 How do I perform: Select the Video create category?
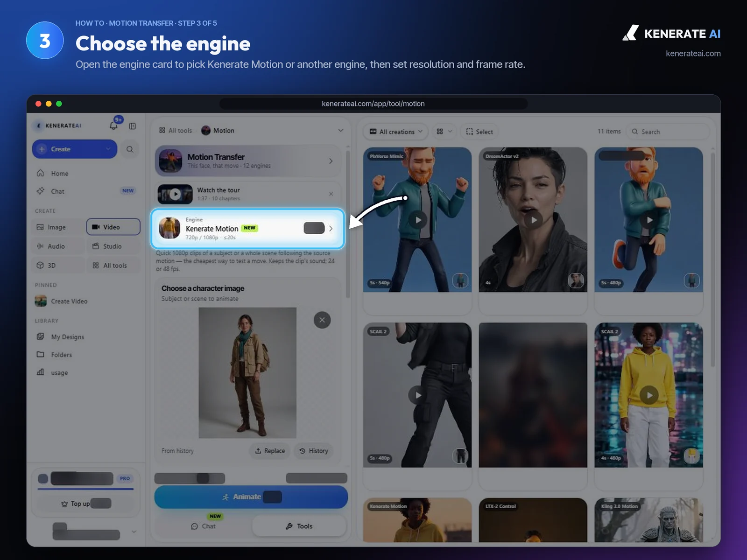click(x=113, y=227)
